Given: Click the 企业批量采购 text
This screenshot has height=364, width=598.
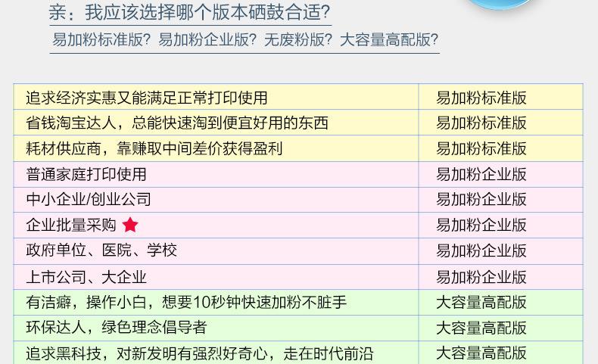Looking at the screenshot, I should 71,226.
